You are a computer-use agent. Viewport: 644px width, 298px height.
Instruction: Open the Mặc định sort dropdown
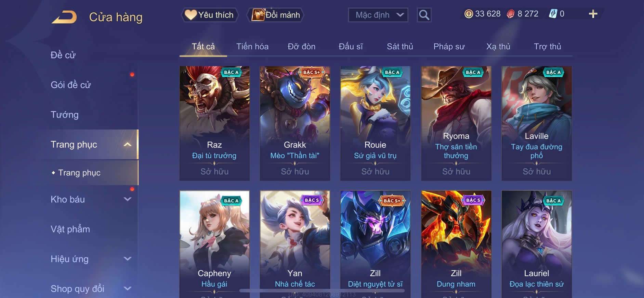tap(378, 15)
